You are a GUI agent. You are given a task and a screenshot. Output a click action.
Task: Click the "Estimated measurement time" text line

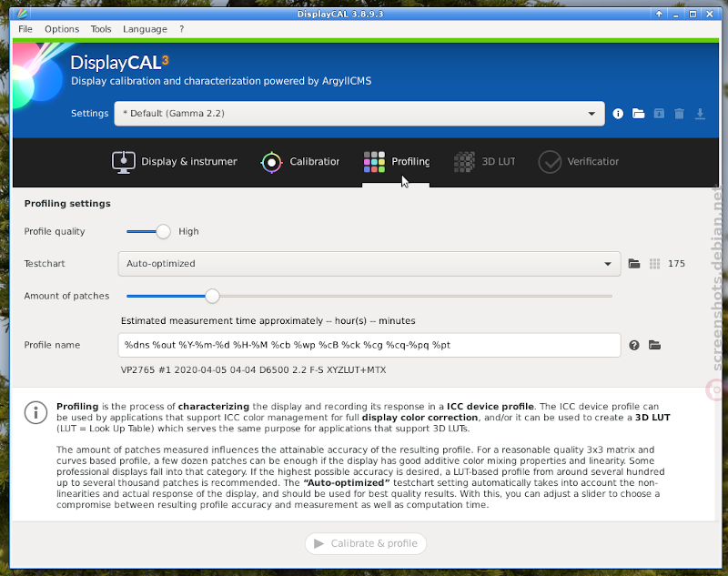[x=268, y=320]
